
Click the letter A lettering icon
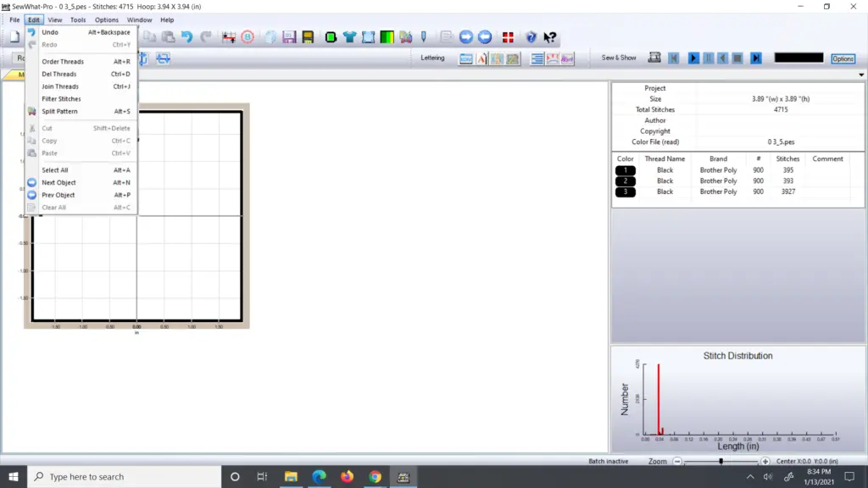click(481, 58)
